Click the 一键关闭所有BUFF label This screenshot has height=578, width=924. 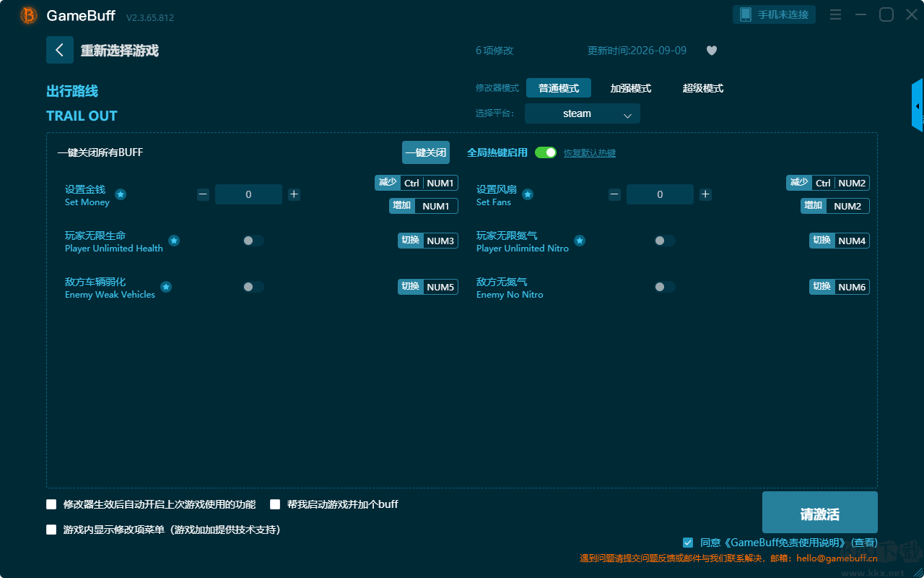[100, 152]
